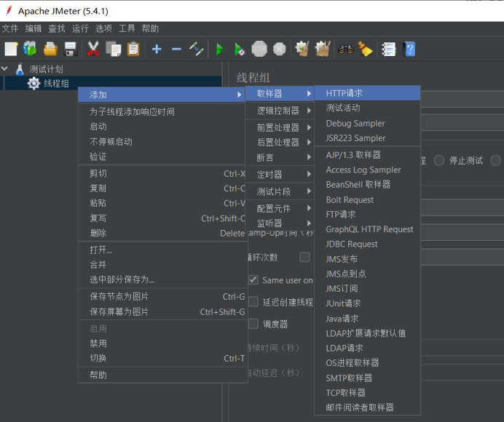Click the Shutdown round X icon
504x422 pixels.
(280, 49)
